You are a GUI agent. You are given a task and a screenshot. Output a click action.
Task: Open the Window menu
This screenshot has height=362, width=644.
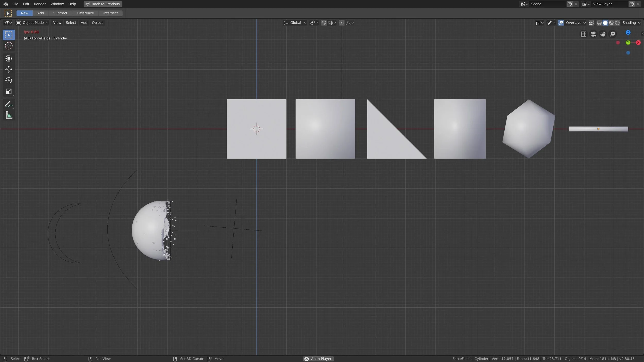(x=57, y=4)
